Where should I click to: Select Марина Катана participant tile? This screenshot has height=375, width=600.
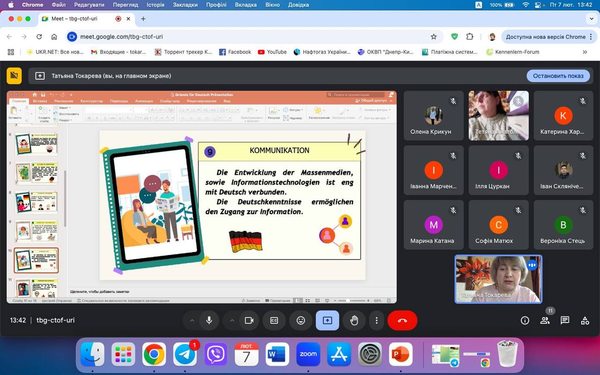[x=434, y=225]
